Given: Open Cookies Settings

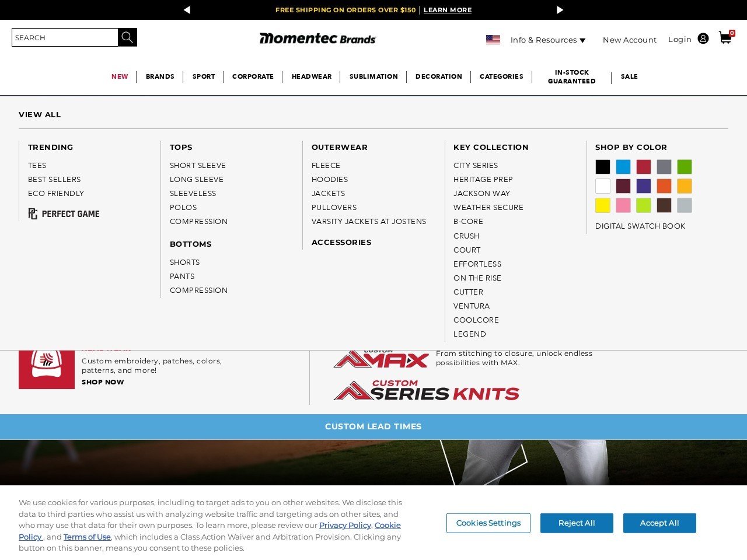Looking at the screenshot, I should [488, 523].
